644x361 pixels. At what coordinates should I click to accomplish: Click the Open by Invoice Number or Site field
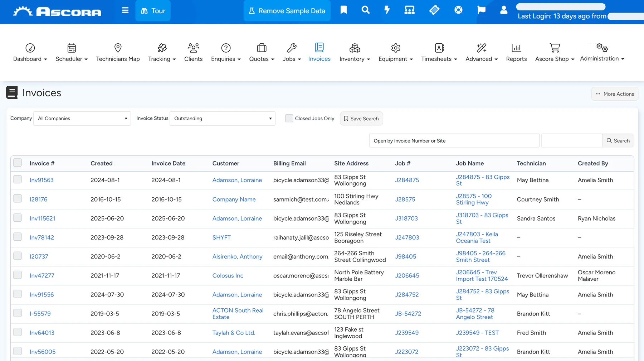(x=454, y=141)
